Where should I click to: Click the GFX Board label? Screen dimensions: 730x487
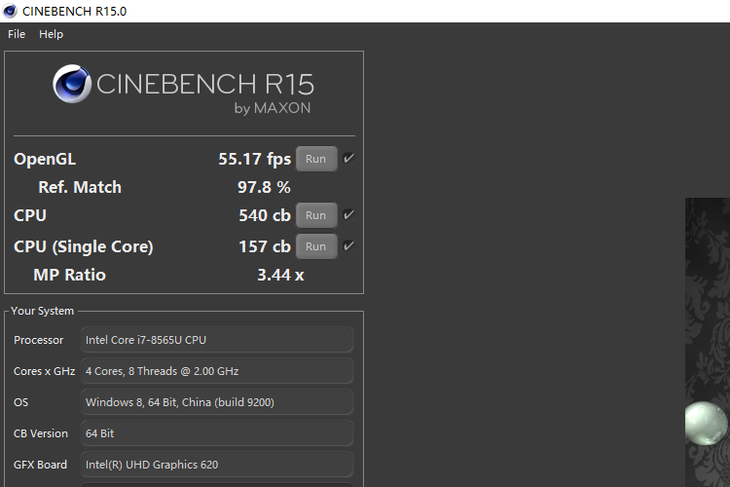click(x=40, y=465)
